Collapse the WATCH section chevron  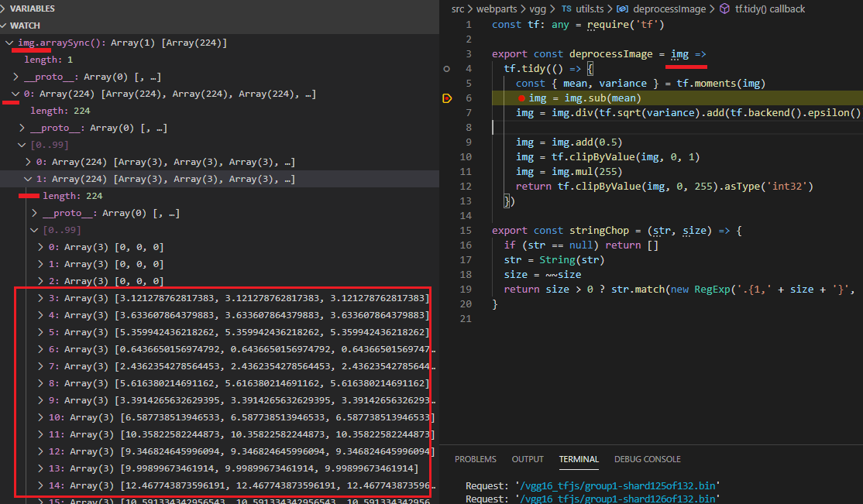3,26
